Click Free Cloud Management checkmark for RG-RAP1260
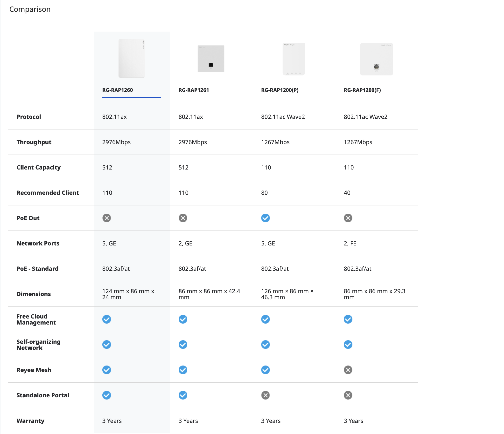Screen dimensions: 504x434 pos(106,319)
